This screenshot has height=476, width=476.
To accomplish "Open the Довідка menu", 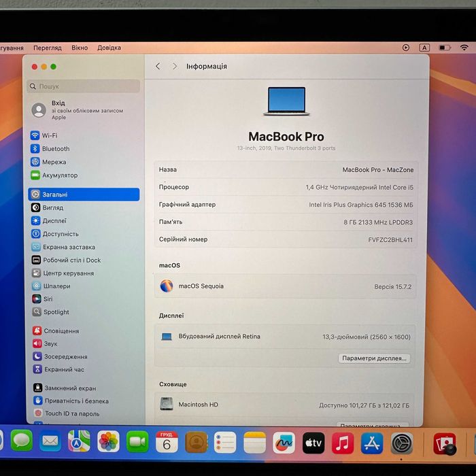I will (x=109, y=48).
